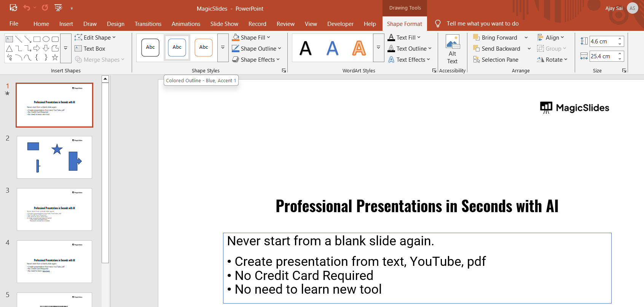Switch to the Design tab
Screen dimensions: 644x307
click(115, 24)
